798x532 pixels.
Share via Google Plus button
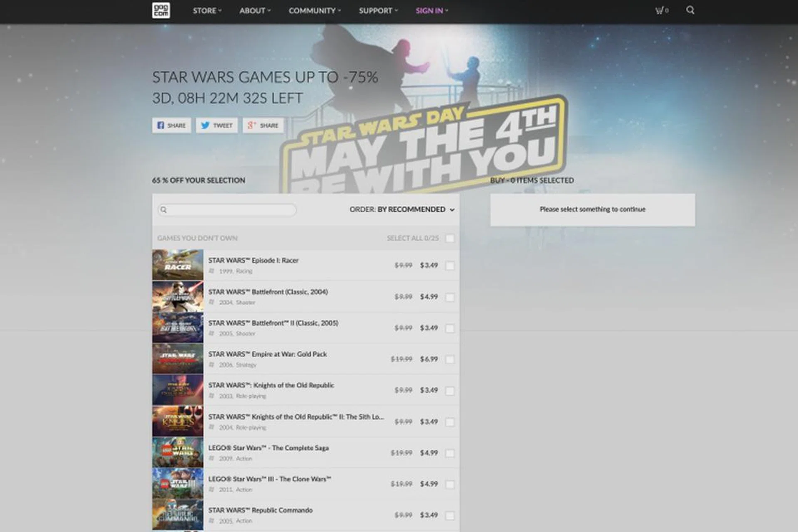pos(263,126)
